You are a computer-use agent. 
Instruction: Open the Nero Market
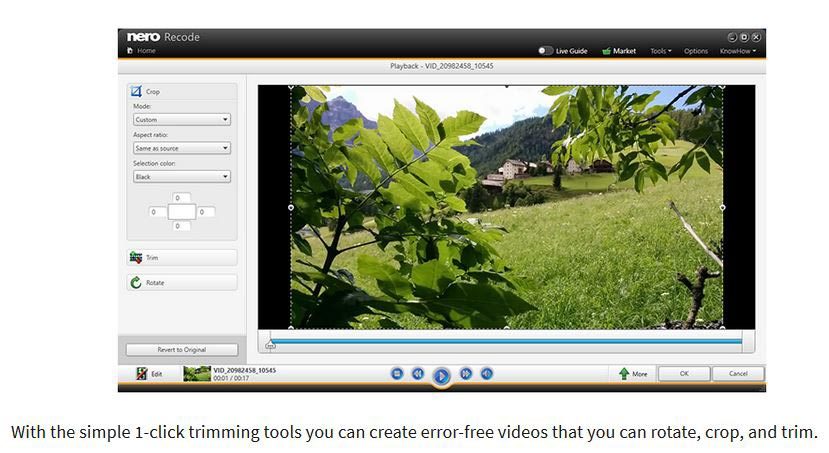click(x=619, y=51)
